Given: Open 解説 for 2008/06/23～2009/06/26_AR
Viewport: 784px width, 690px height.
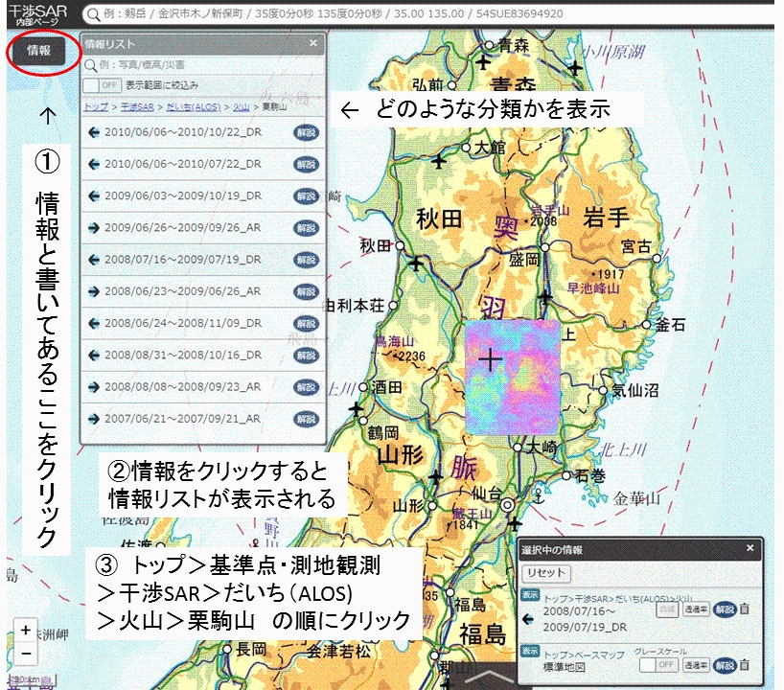Looking at the screenshot, I should pos(306,292).
